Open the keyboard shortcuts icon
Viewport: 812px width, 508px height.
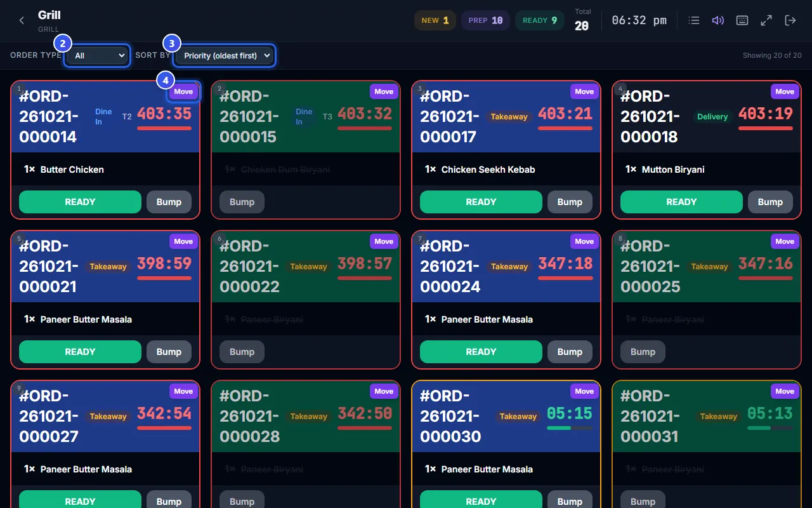(x=742, y=20)
